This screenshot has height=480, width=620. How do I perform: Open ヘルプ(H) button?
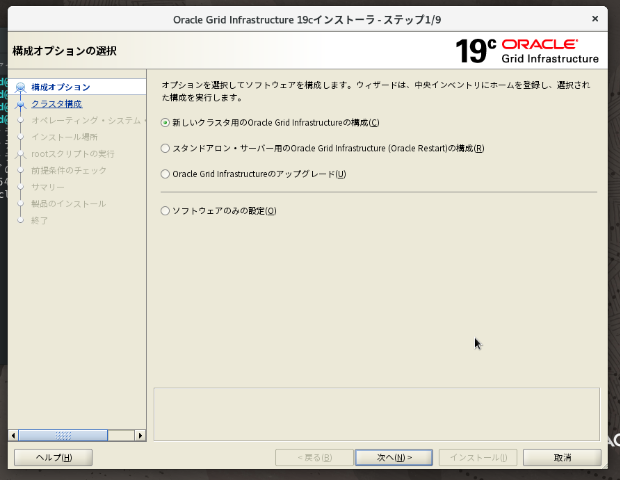tap(53, 457)
